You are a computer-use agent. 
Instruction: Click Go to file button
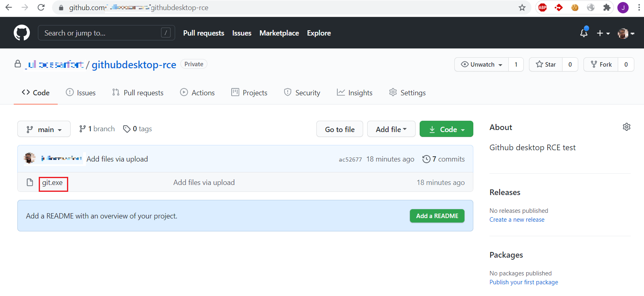point(340,129)
